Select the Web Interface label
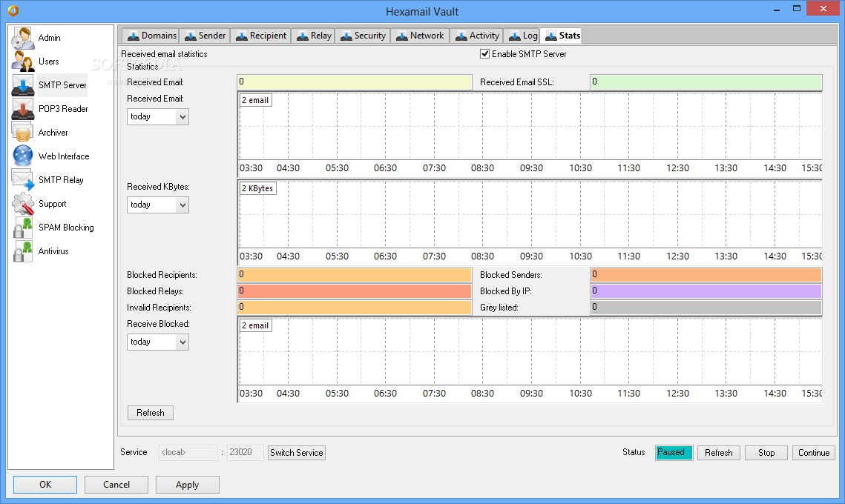The image size is (845, 504). point(64,156)
